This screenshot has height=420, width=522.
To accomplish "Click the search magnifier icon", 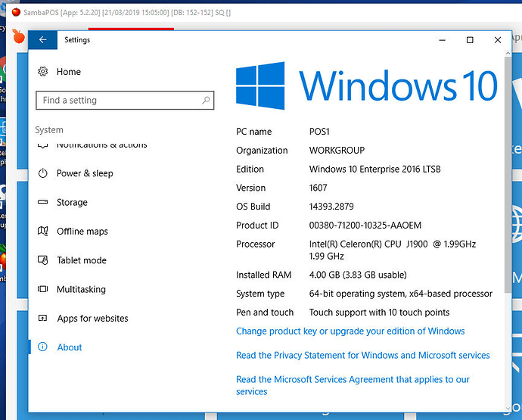I will point(205,101).
